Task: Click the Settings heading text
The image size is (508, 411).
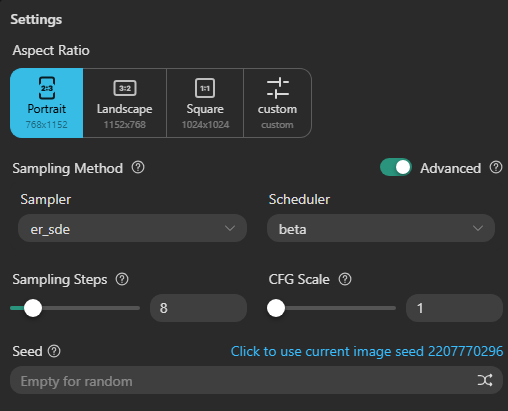Action: [36, 20]
